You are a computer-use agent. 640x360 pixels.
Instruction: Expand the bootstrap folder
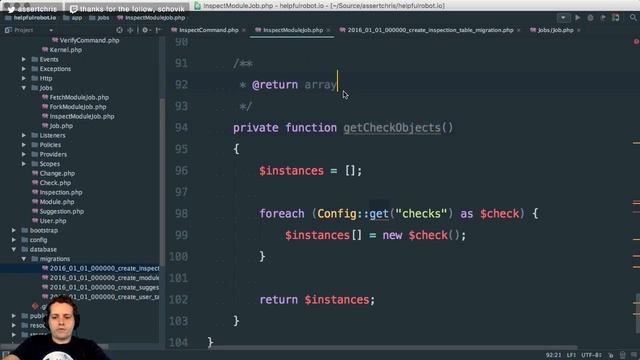14,231
